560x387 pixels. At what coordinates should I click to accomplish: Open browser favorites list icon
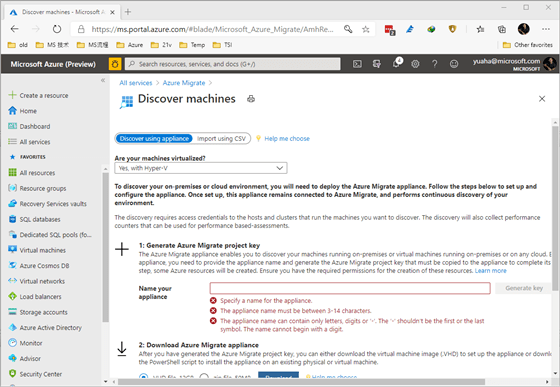(480, 29)
